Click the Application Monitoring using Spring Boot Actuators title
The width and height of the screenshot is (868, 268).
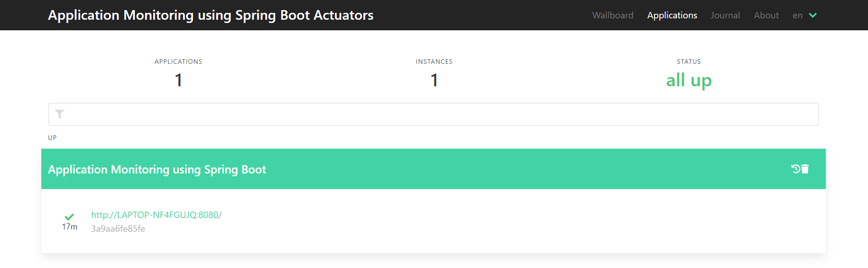pyautogui.click(x=211, y=15)
